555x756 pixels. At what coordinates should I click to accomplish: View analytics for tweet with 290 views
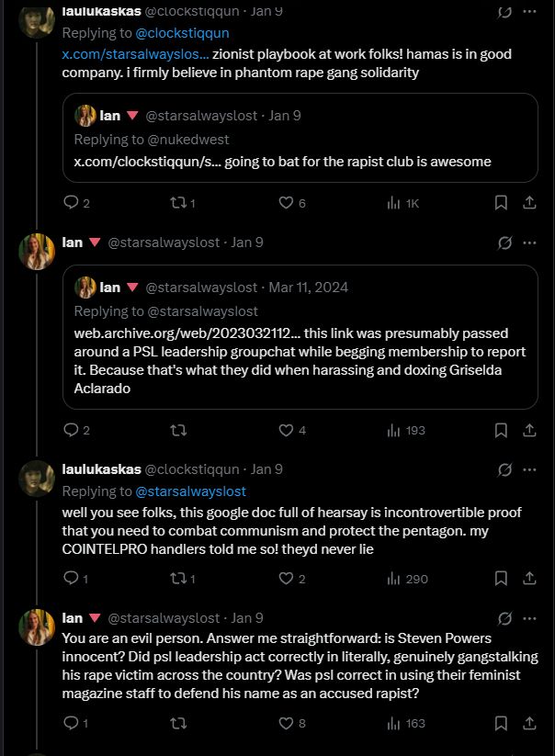(408, 578)
